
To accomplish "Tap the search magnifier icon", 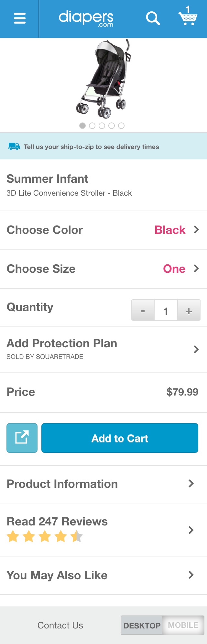I will click(x=153, y=18).
